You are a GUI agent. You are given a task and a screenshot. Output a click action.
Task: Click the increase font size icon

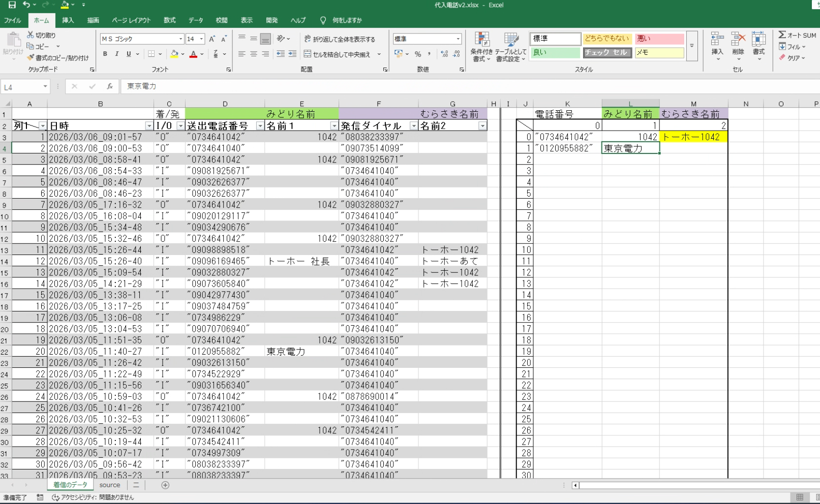pos(212,39)
